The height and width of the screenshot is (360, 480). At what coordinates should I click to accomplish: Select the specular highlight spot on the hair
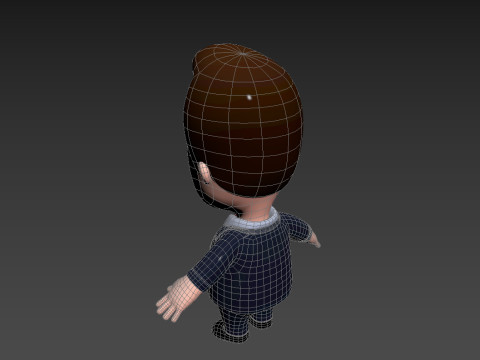249,97
